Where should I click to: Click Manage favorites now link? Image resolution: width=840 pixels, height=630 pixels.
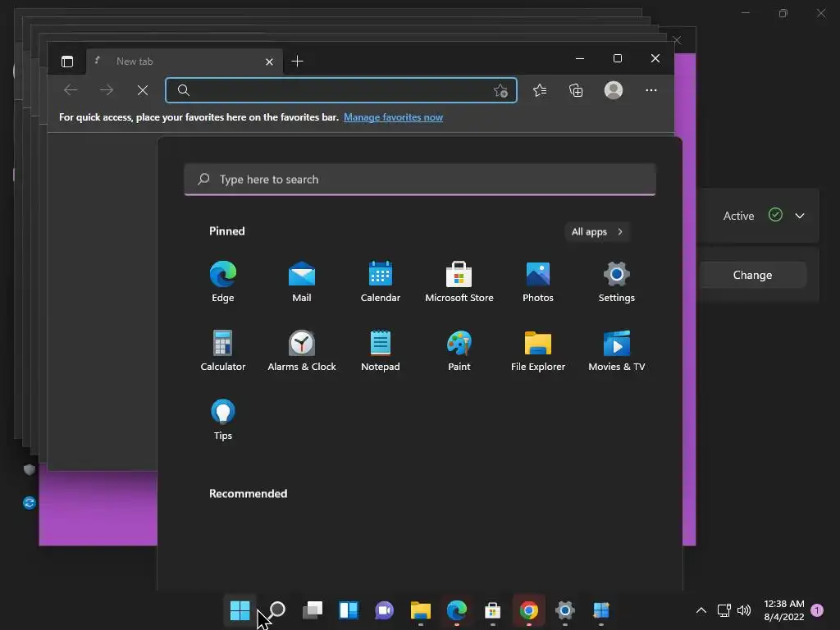click(393, 117)
